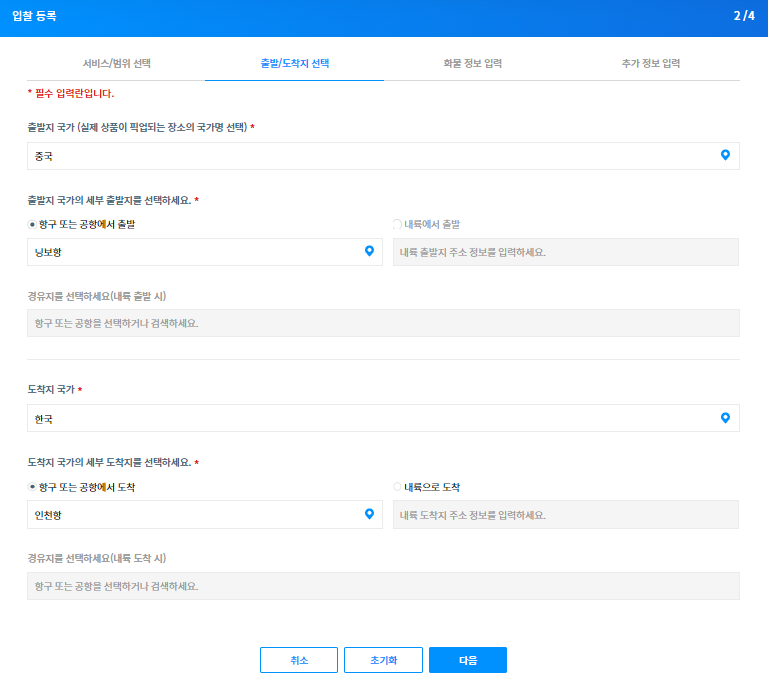Click the 도착지 국가 label

[51, 389]
